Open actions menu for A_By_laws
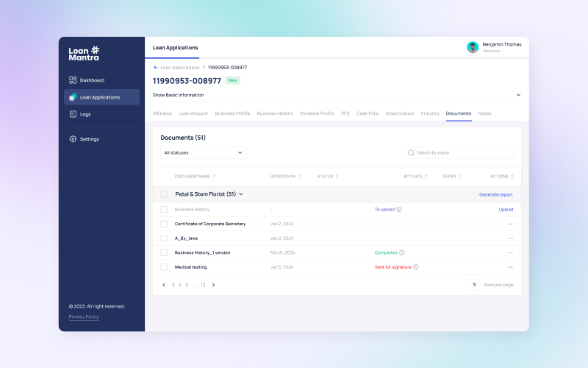Image resolution: width=588 pixels, height=368 pixels. click(510, 238)
